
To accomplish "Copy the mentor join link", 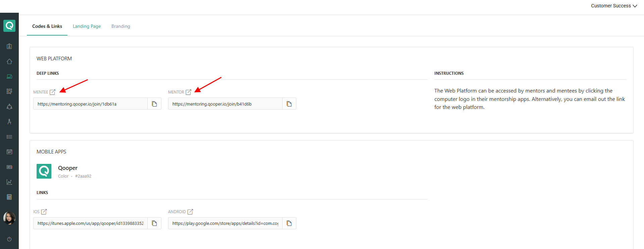I will [289, 104].
